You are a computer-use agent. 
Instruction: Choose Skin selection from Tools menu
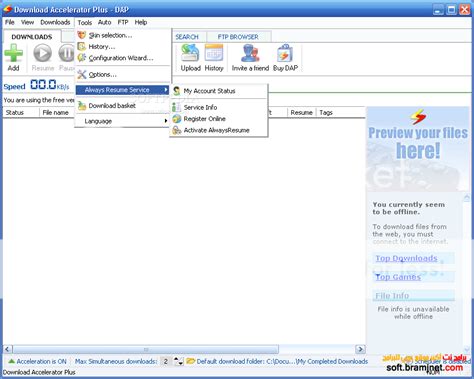click(x=122, y=35)
